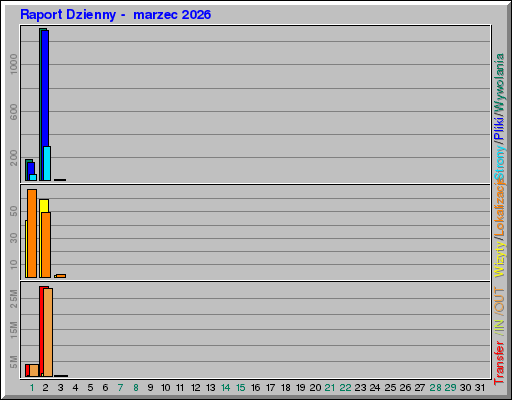Click the small orange Lokalizacje bar for day 3
Screen dimensions: 512x400
pyautogui.click(x=61, y=276)
